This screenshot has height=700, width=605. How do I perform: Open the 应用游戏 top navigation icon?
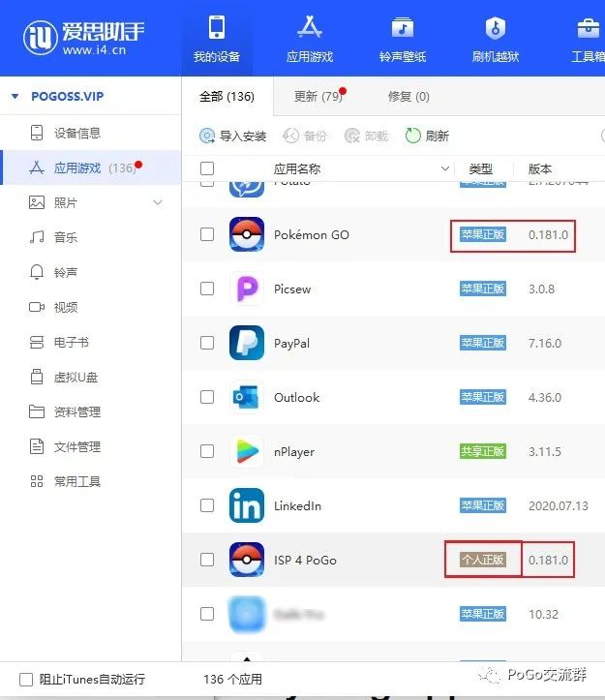point(310,39)
